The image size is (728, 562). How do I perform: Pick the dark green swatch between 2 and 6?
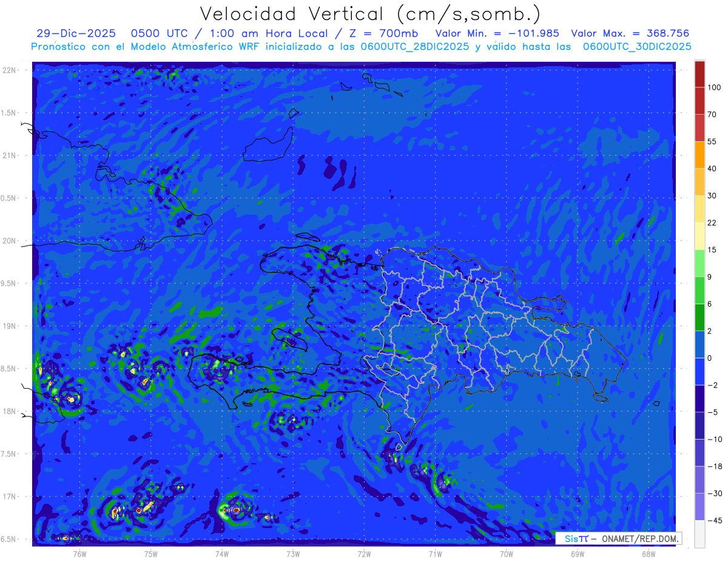[x=699, y=317]
